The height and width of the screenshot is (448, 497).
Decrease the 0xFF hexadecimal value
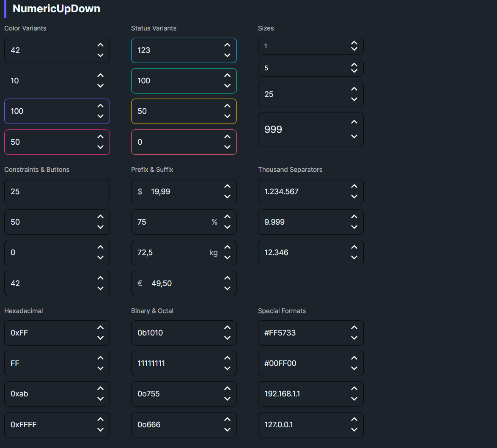point(100,338)
